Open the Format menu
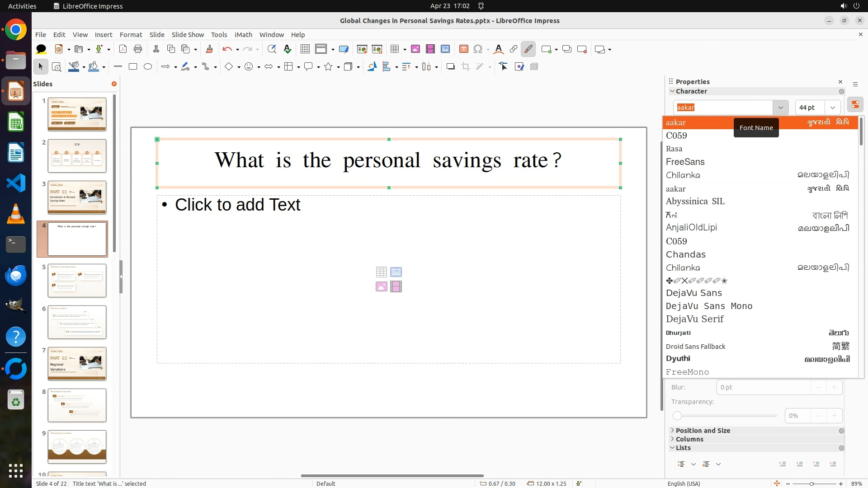Image resolution: width=868 pixels, height=488 pixels. click(131, 35)
